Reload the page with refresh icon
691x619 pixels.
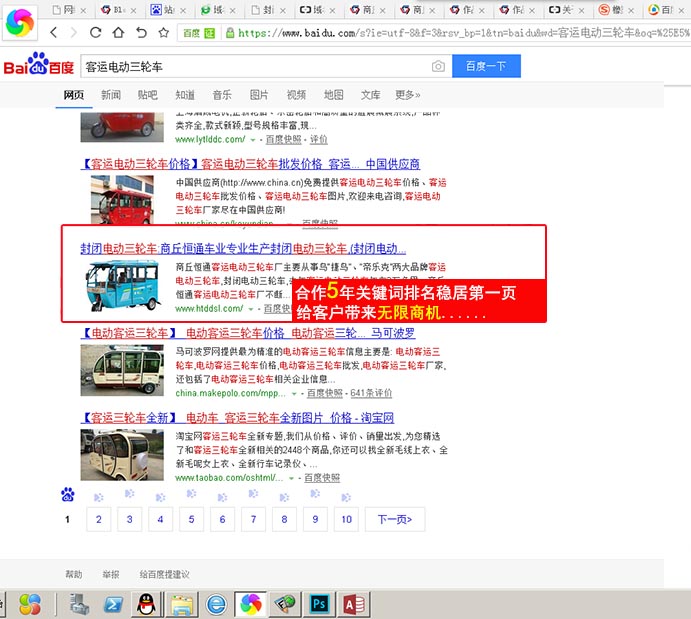pyautogui.click(x=95, y=32)
